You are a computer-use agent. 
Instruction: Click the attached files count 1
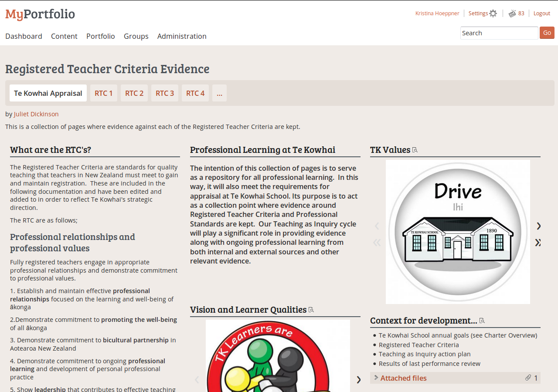pyautogui.click(x=536, y=378)
